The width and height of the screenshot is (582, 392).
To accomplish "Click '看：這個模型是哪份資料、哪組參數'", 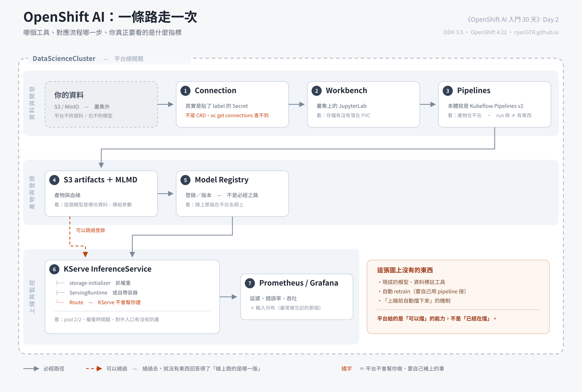I will pos(93,205).
